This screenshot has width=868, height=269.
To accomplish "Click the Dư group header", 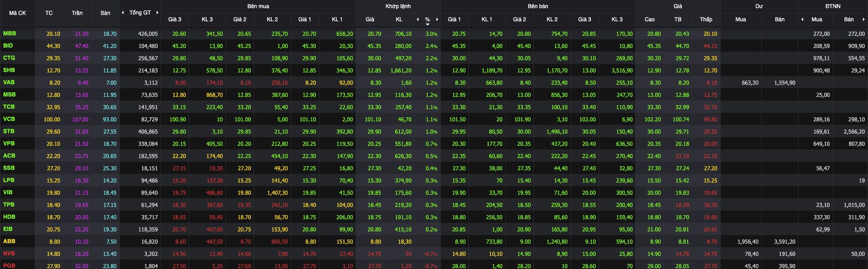I will click(x=759, y=6).
